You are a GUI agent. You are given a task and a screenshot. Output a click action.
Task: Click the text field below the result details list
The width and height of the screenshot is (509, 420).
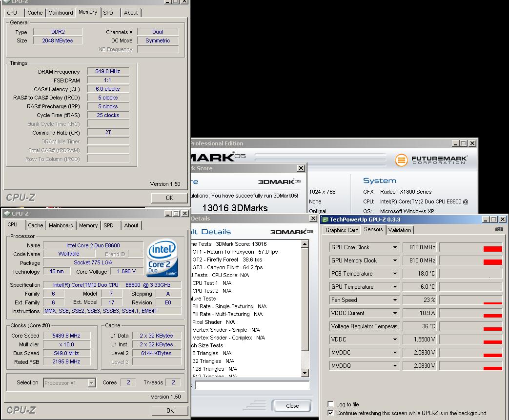[x=252, y=385]
